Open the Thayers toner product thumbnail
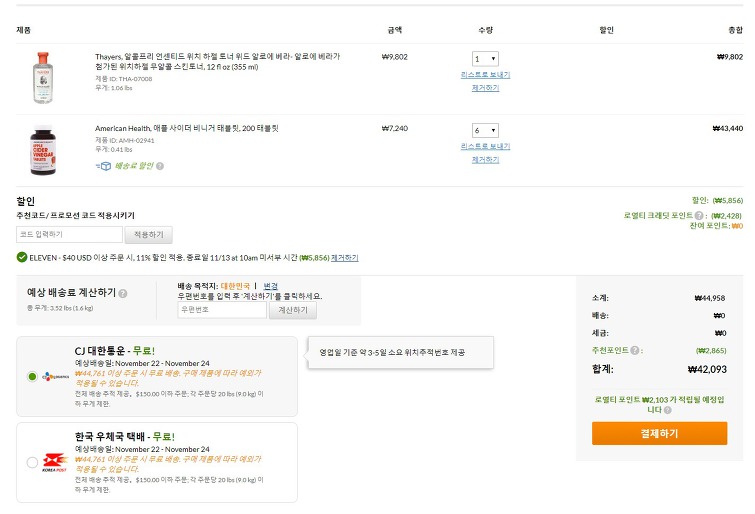 tap(43, 78)
